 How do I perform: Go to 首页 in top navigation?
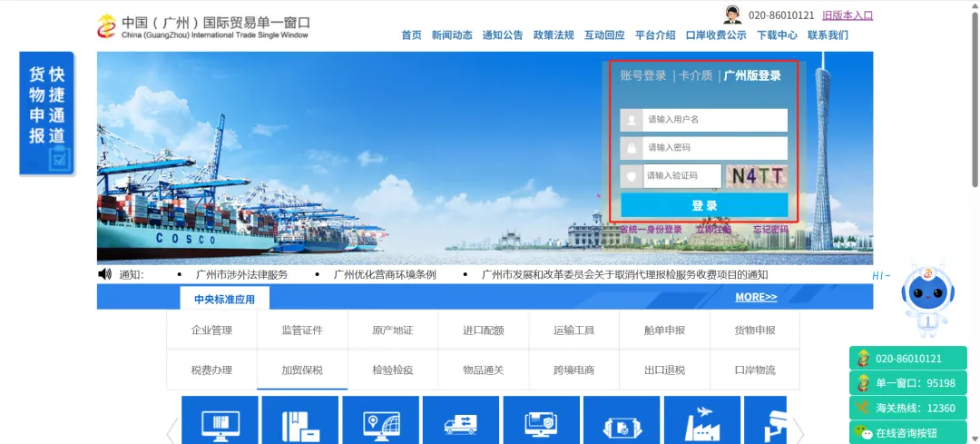(411, 35)
